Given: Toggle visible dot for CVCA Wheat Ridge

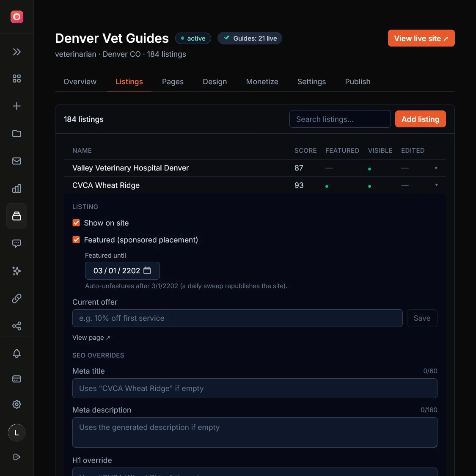Looking at the screenshot, I should (369, 186).
